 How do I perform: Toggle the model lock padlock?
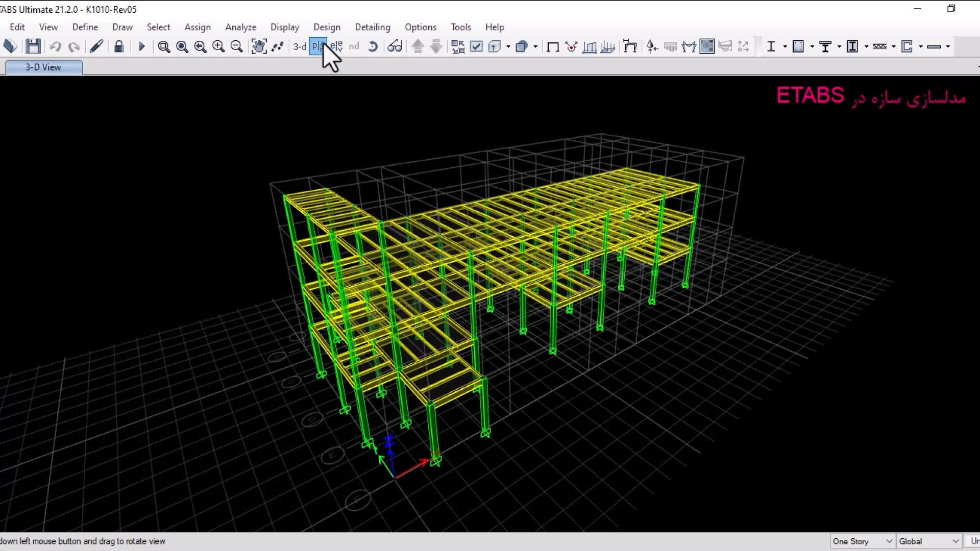pyautogui.click(x=119, y=46)
